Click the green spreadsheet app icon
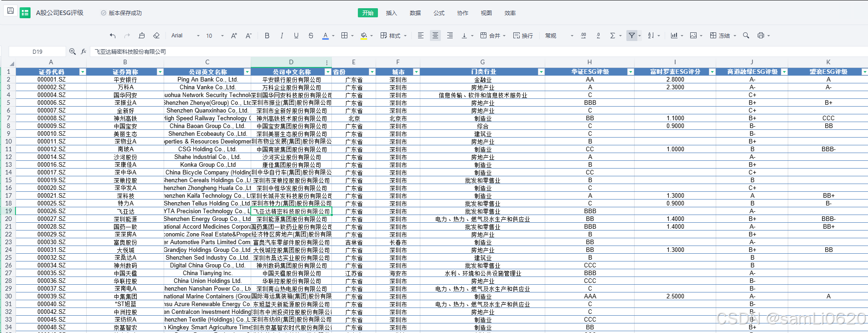 click(x=25, y=13)
